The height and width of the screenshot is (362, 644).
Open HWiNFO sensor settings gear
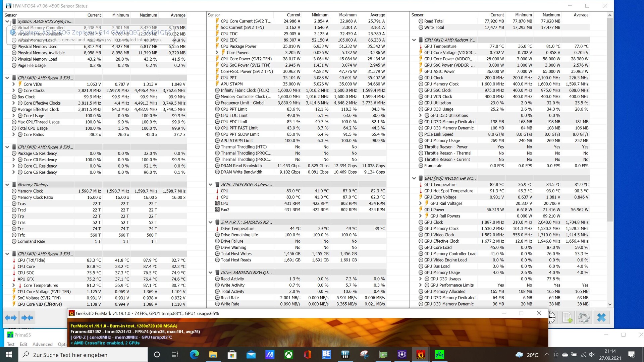coord(584,317)
